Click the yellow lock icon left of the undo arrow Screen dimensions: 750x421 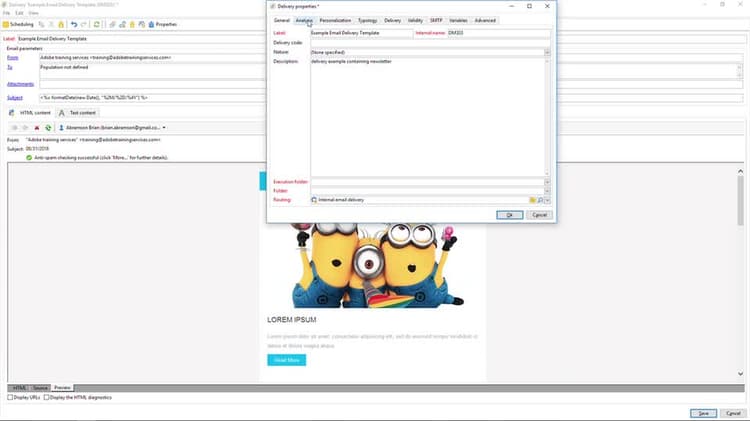pyautogui.click(x=61, y=24)
